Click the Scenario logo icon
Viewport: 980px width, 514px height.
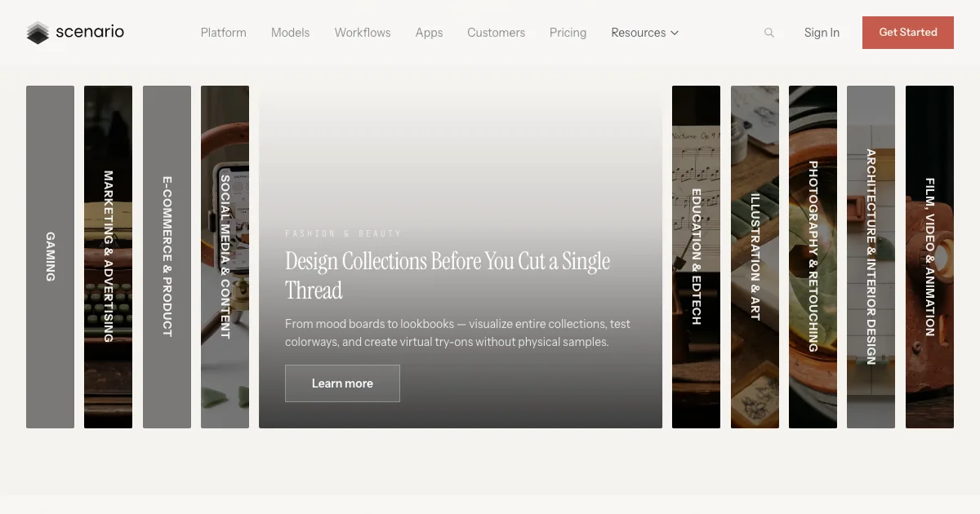(x=38, y=33)
